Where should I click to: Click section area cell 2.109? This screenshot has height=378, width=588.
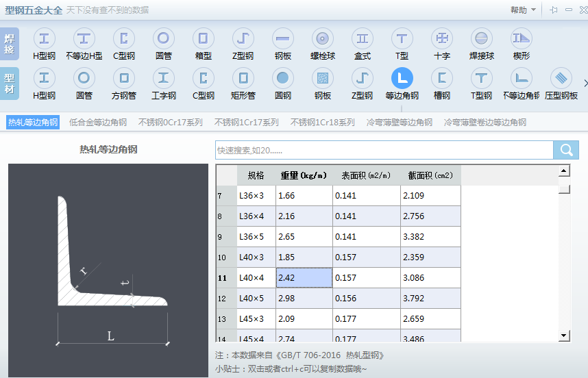(430, 196)
